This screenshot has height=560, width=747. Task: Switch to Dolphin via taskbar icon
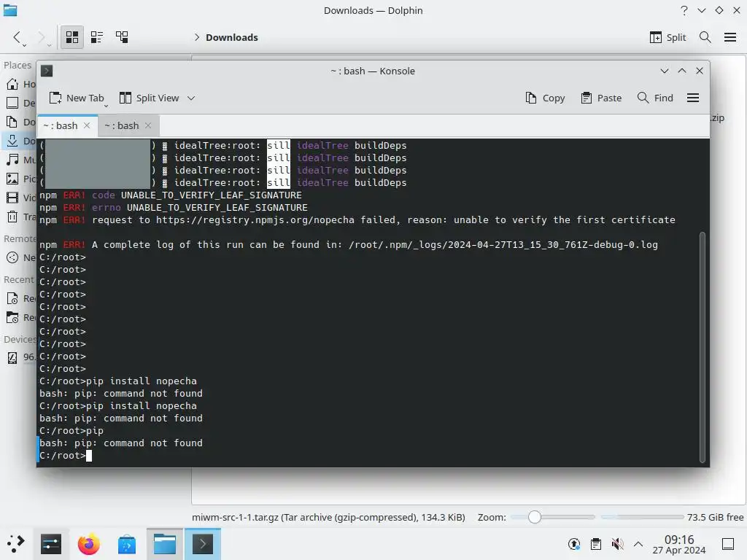(165, 544)
